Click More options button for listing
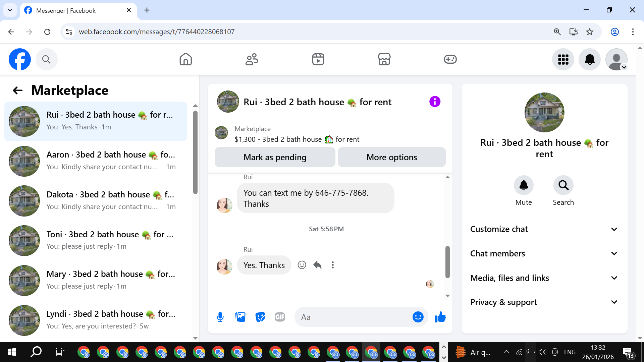Image resolution: width=644 pixels, height=362 pixels. click(391, 157)
